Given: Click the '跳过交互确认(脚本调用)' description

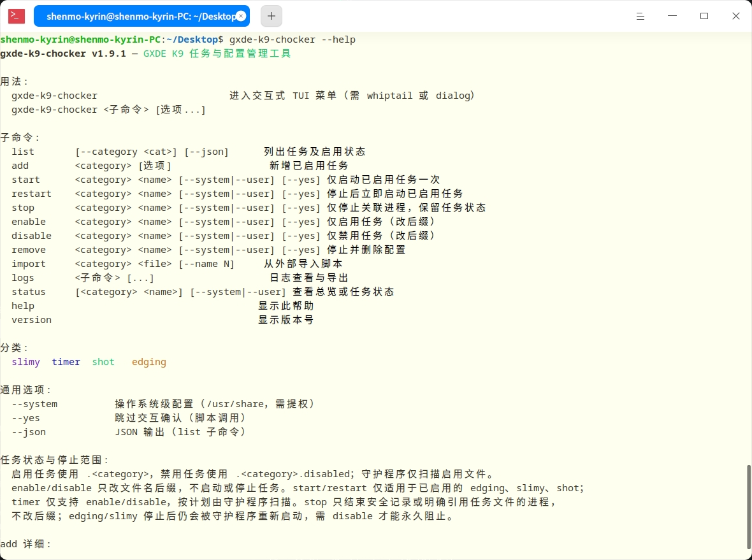Looking at the screenshot, I should click(x=181, y=418).
